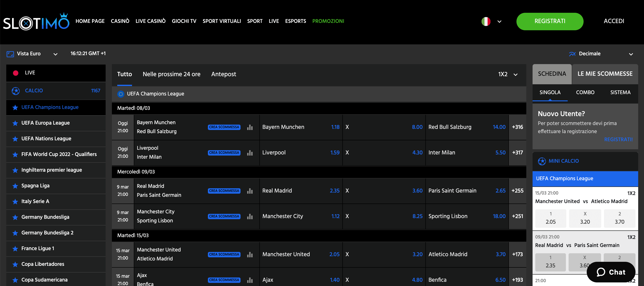Open the Chat bubble widget
Viewport: 644px width, 286px height.
click(x=611, y=272)
